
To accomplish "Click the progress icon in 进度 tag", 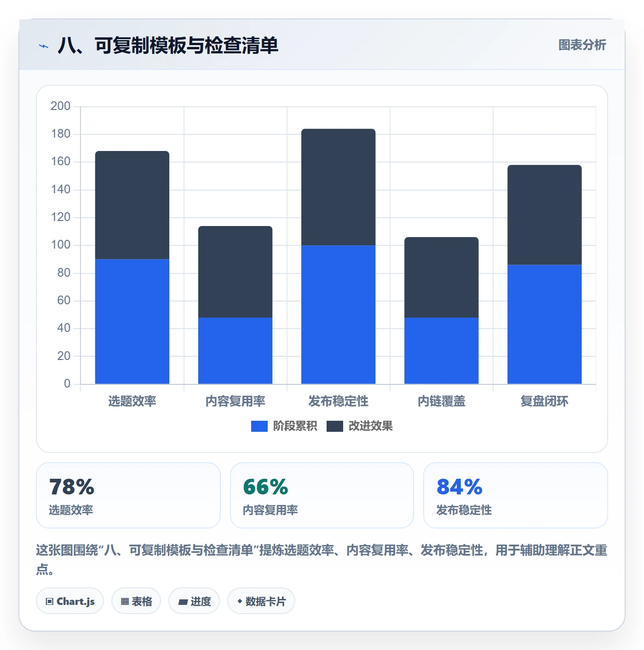I will (x=183, y=602).
